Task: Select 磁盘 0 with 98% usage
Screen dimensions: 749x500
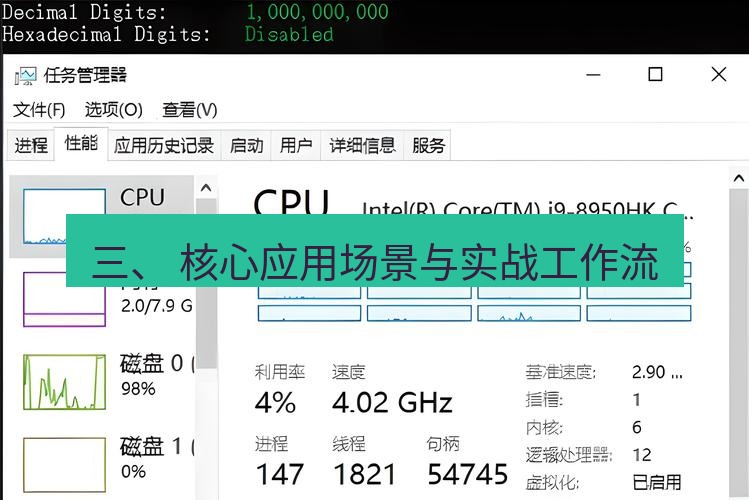Action: point(107,382)
